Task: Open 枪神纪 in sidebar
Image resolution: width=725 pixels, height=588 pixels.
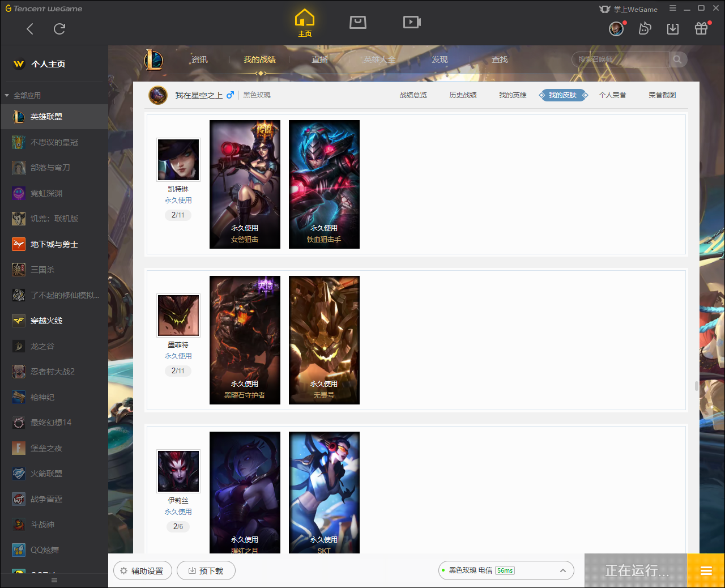Action: pos(54,397)
